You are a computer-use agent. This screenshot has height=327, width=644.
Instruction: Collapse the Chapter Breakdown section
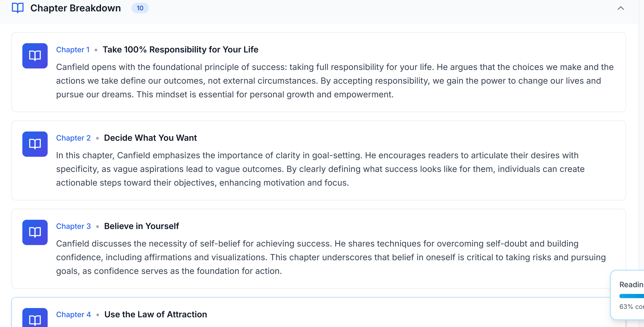tap(621, 8)
